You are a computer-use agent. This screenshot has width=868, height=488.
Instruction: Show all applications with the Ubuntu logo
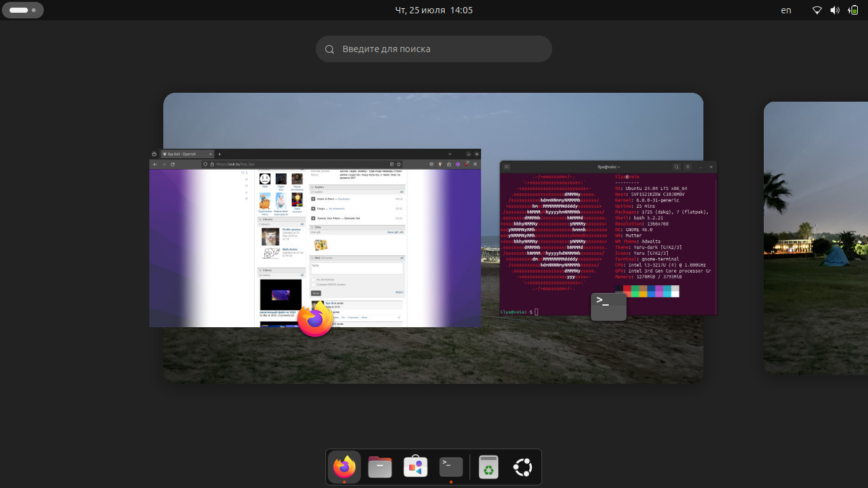[x=524, y=468]
